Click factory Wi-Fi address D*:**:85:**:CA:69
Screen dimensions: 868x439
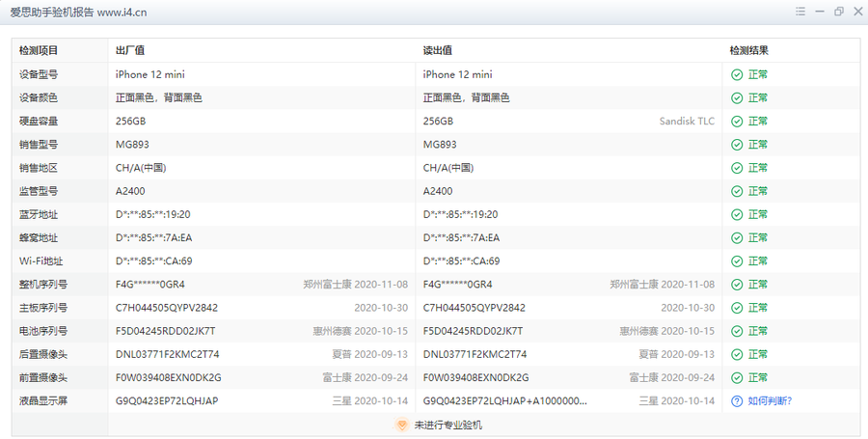[x=154, y=261]
